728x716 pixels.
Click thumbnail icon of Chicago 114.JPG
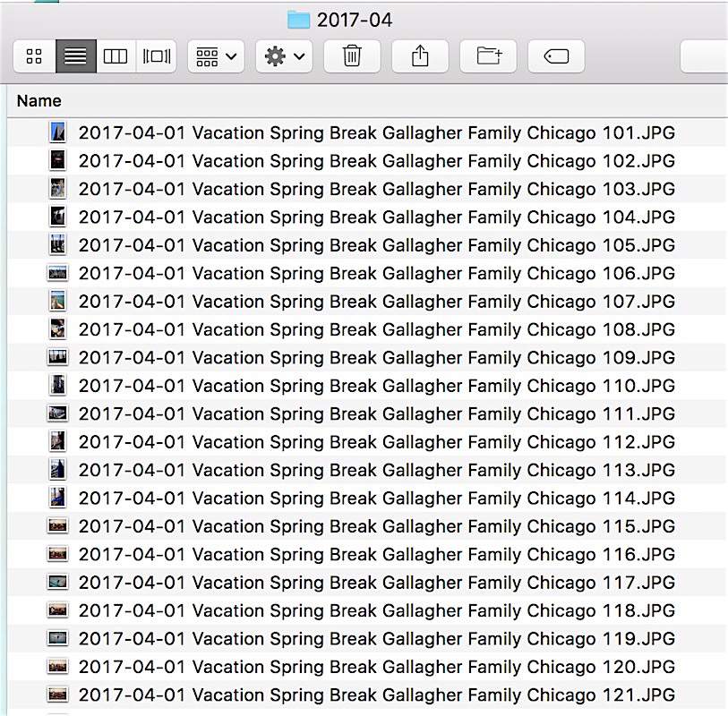click(x=57, y=497)
